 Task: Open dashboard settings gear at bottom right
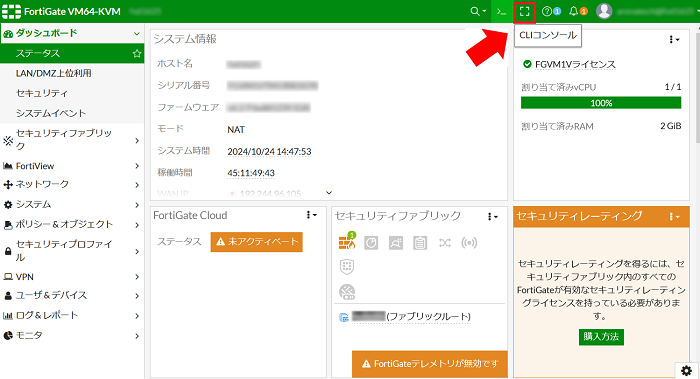click(x=686, y=371)
